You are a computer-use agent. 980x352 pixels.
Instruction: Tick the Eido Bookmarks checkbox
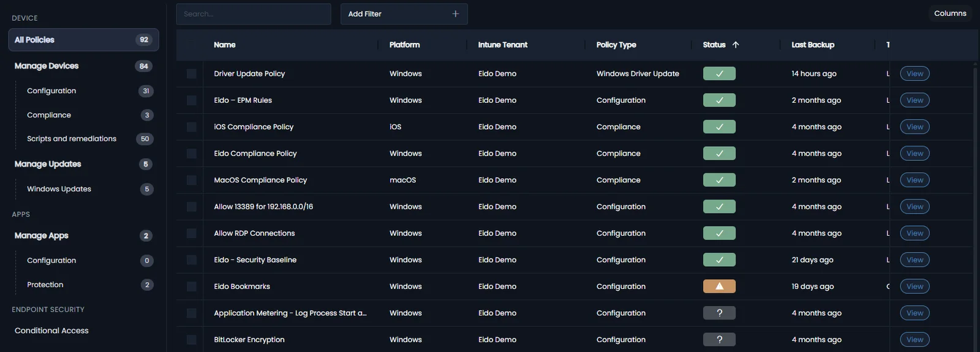(192, 286)
